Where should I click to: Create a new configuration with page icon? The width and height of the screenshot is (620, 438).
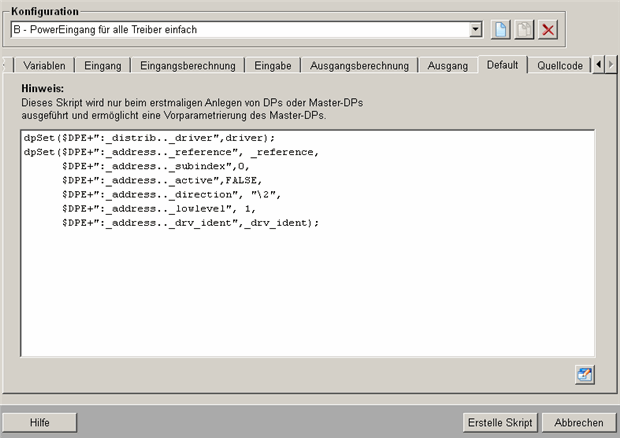click(501, 30)
